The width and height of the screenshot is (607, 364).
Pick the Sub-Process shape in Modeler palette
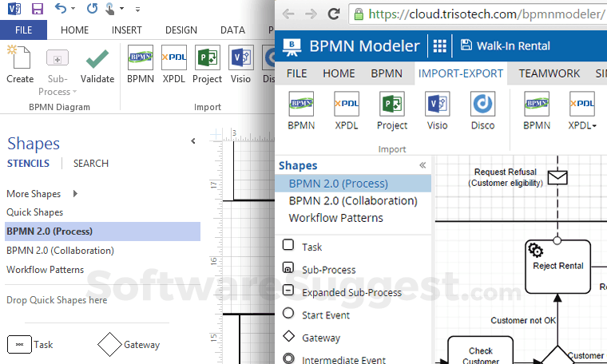coord(319,269)
